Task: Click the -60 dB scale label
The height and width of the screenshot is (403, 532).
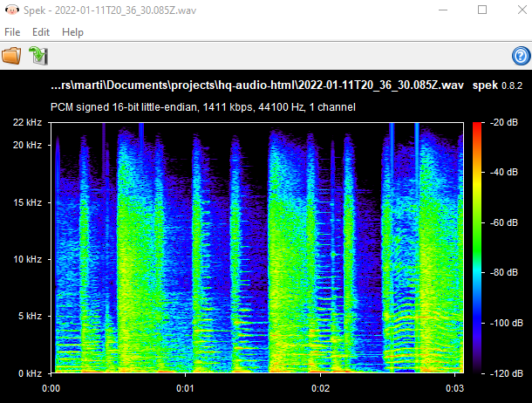Action: click(x=504, y=222)
